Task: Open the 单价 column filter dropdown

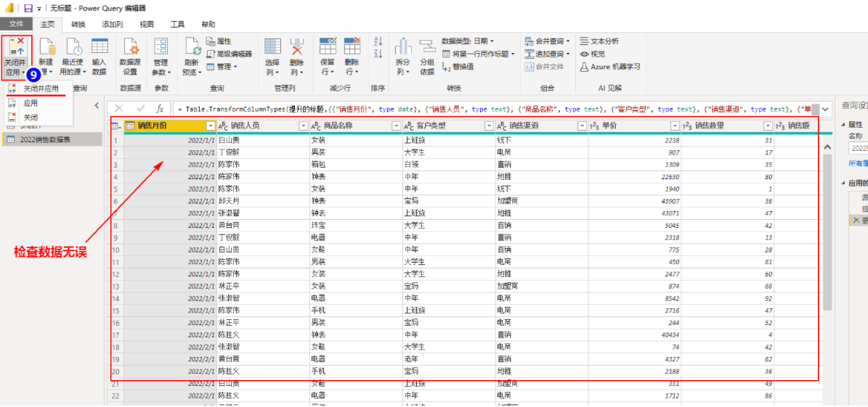Action: [x=675, y=126]
